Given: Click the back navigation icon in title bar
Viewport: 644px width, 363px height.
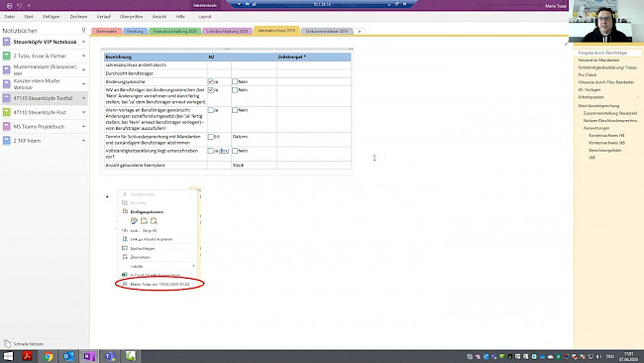Looking at the screenshot, I should tap(10, 6).
